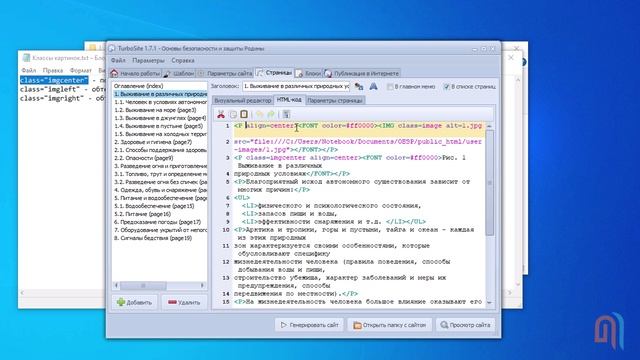Click right arrow of page list scrollbar
Screen dimensions: 640x360
click(x=203, y=285)
